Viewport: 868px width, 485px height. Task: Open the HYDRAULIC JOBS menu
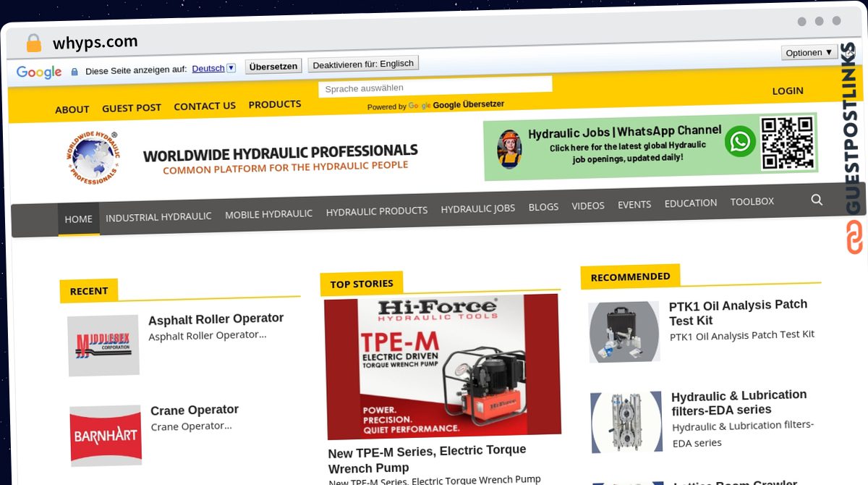click(x=478, y=208)
